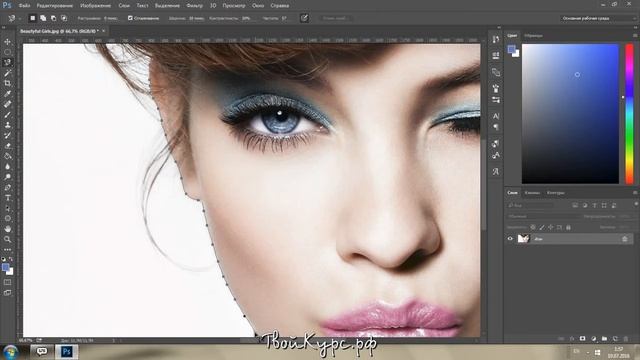640x360 pixels.
Task: Select the History Brush tool
Action: click(7, 136)
